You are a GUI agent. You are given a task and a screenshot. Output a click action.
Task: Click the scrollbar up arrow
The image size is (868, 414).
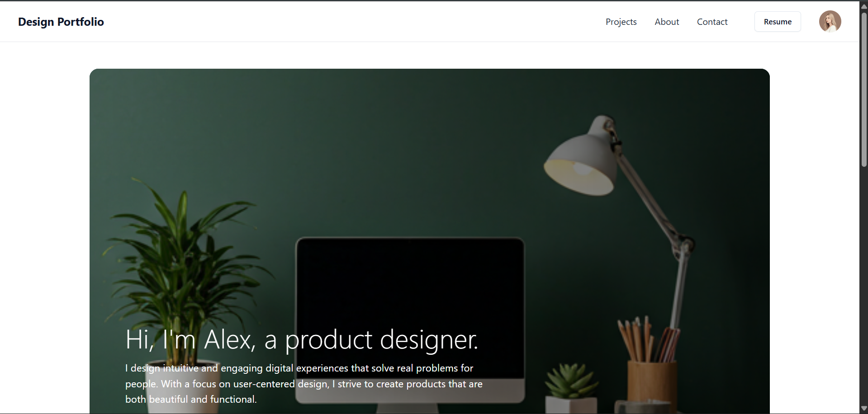point(864,6)
